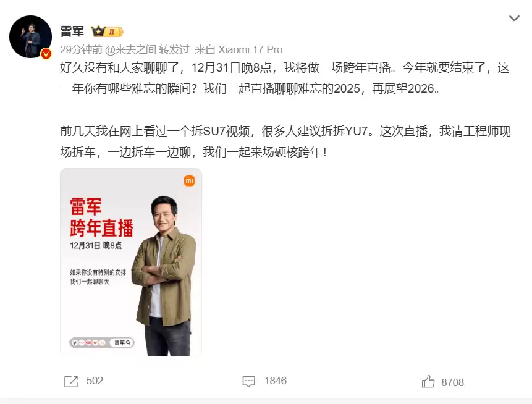This screenshot has height=404, width=532.
Task: Click the platform icons strip on poster
Action: (x=89, y=343)
